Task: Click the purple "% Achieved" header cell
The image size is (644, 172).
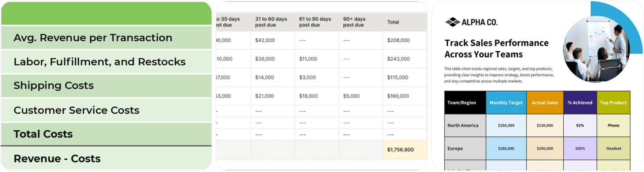Action: [580, 103]
